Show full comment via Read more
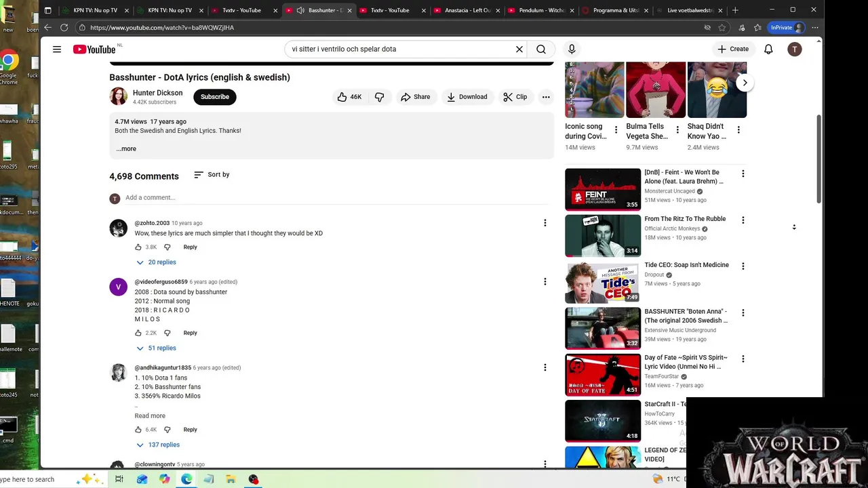 coord(150,416)
